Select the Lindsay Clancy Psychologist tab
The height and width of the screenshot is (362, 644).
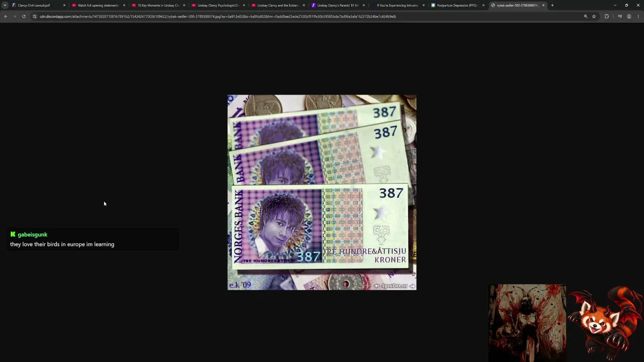(x=217, y=5)
